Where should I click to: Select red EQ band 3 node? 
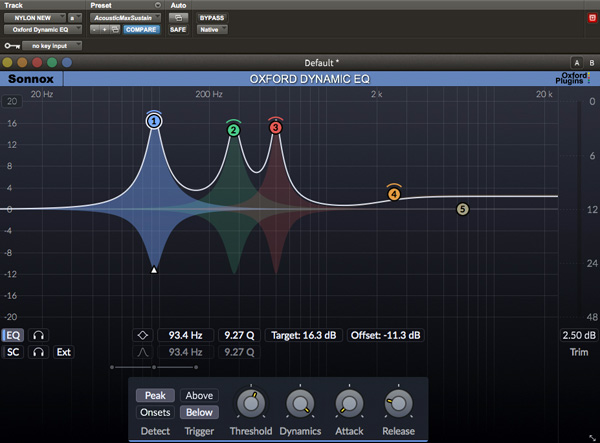tap(276, 127)
